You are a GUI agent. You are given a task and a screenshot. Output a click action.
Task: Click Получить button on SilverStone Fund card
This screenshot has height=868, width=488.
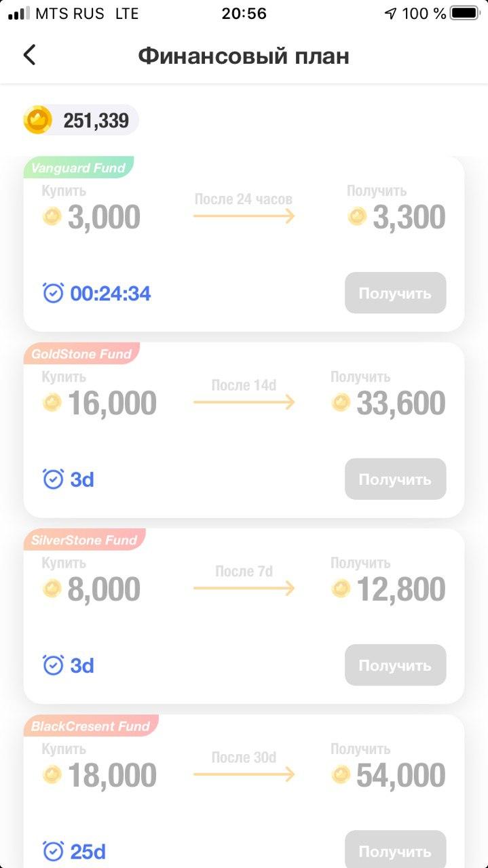pyautogui.click(x=395, y=665)
